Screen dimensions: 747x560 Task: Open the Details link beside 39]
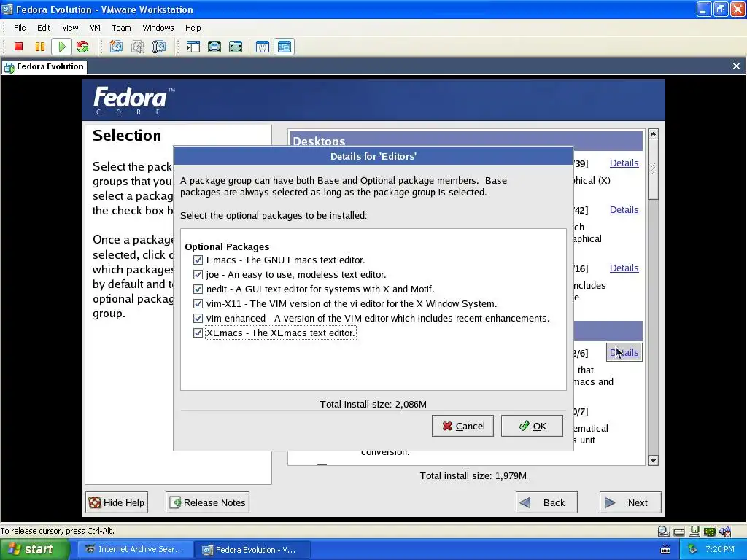624,163
